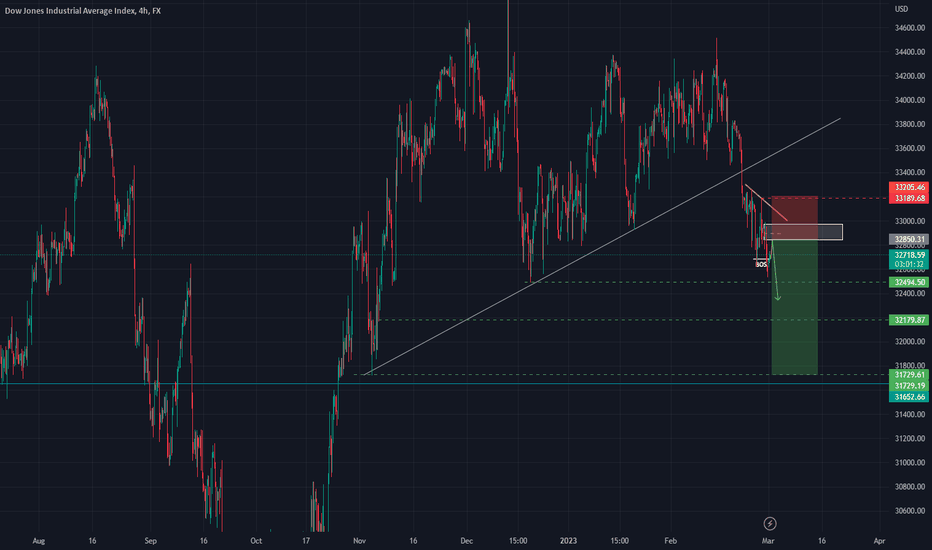The width and height of the screenshot is (932, 550).
Task: Click the lightning bolt event icon near Mar
Action: pyautogui.click(x=770, y=523)
